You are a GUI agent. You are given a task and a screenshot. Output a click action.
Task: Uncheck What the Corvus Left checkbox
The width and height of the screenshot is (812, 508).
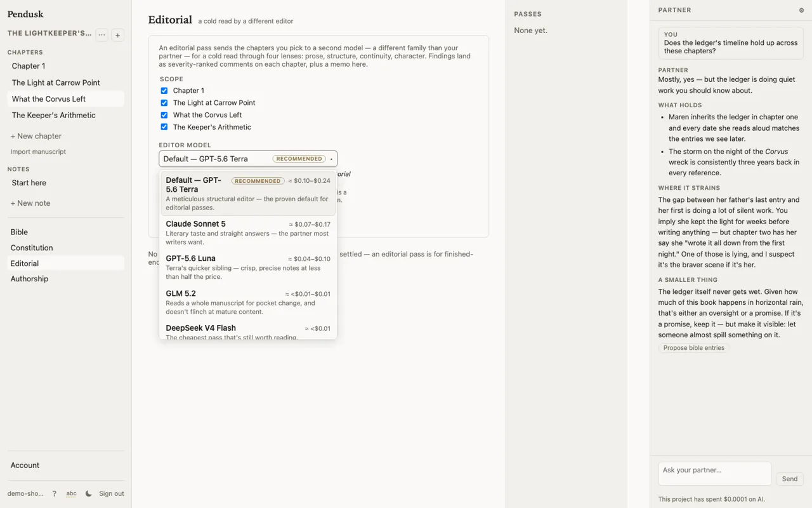click(x=164, y=115)
